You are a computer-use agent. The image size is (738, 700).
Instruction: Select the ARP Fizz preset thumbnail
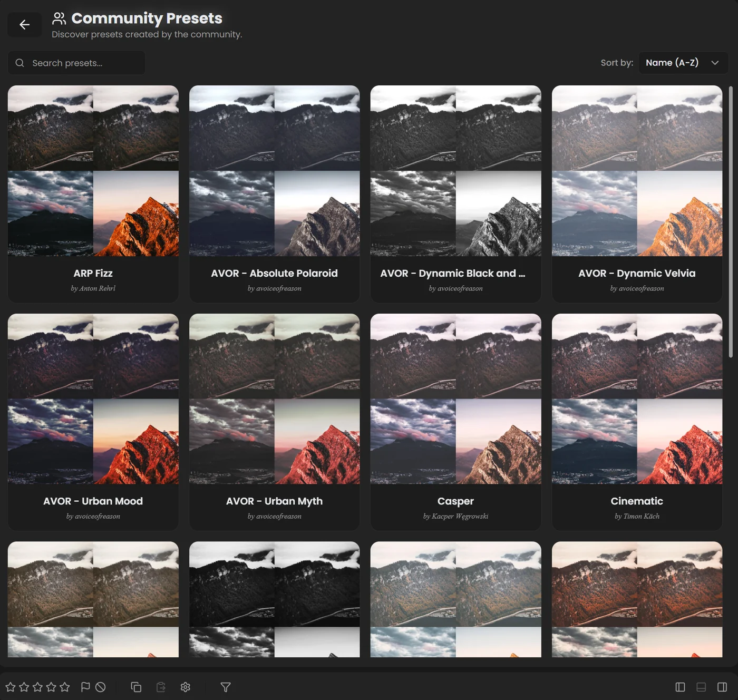click(x=93, y=171)
